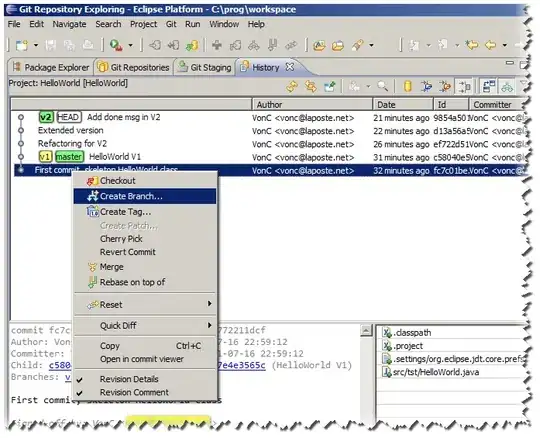Click the Save disk icon
This screenshot has width=540, height=438.
point(51,45)
